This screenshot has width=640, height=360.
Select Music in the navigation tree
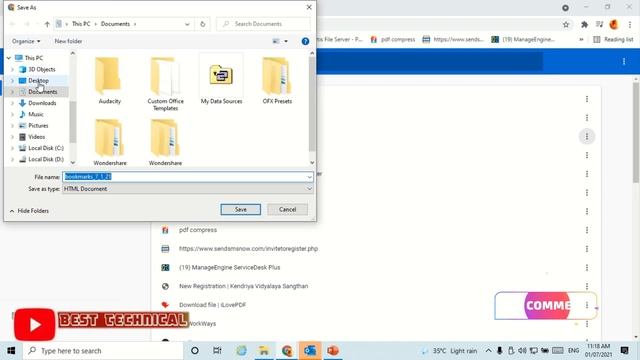(36, 114)
